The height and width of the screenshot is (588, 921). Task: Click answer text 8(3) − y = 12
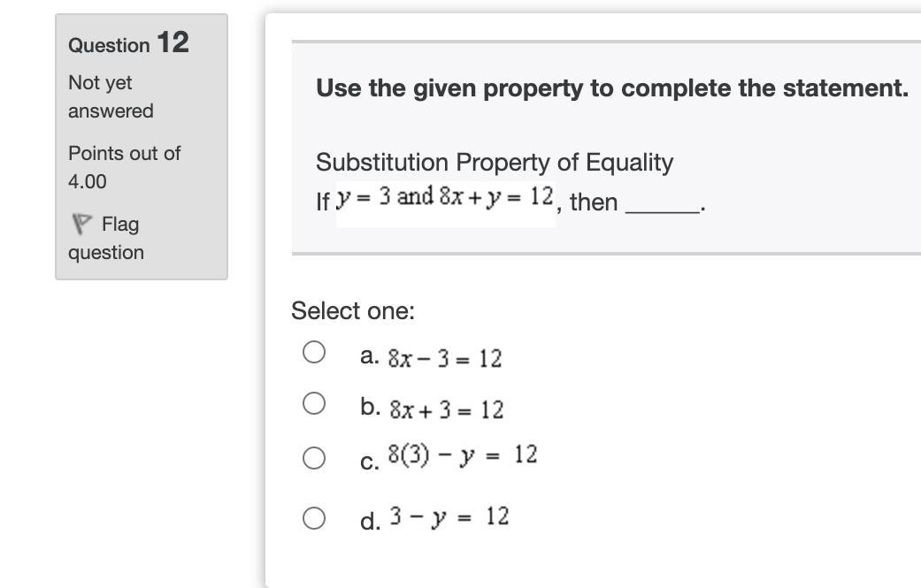[x=462, y=455]
